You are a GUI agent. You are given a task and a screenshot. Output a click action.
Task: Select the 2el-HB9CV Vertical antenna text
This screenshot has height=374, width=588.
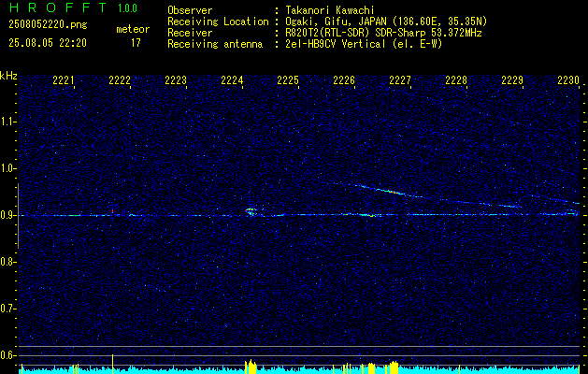click(x=364, y=44)
